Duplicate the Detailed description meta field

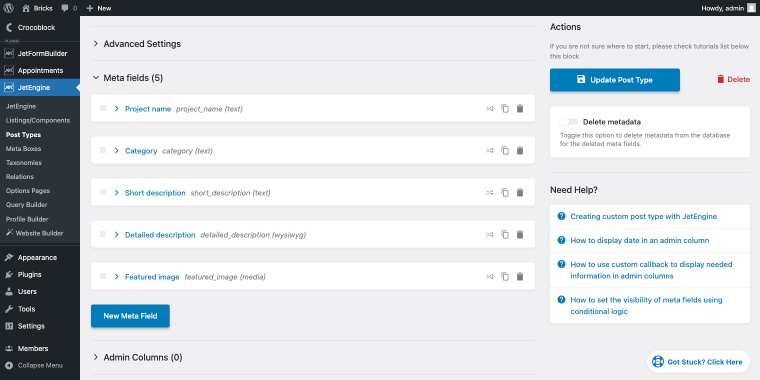click(x=505, y=235)
